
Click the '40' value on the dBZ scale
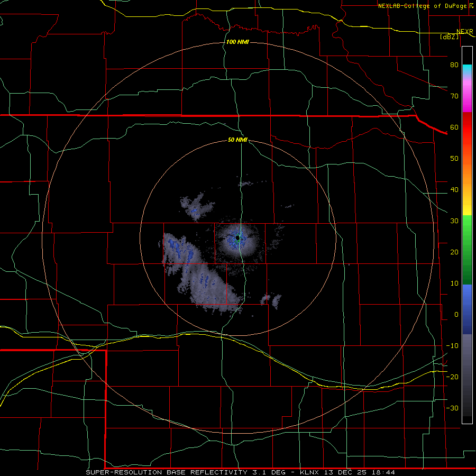[454, 190]
